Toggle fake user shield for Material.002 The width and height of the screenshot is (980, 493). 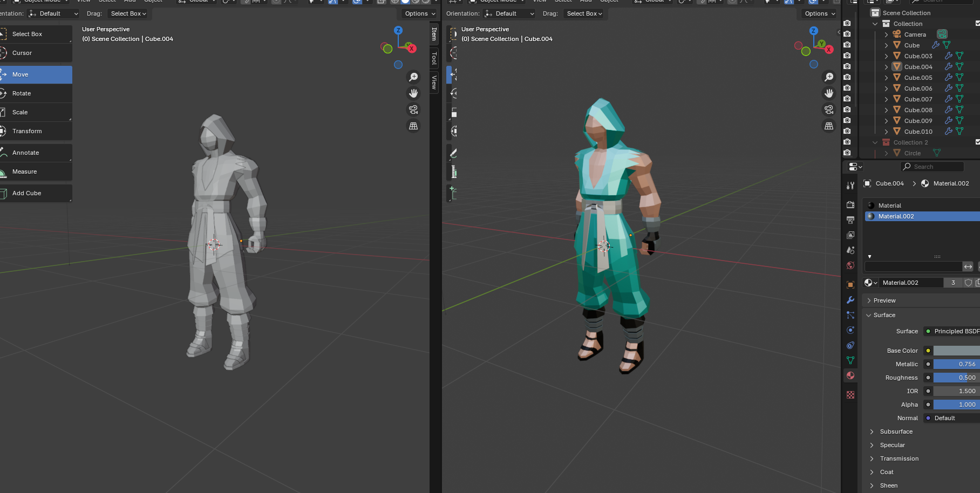point(968,283)
